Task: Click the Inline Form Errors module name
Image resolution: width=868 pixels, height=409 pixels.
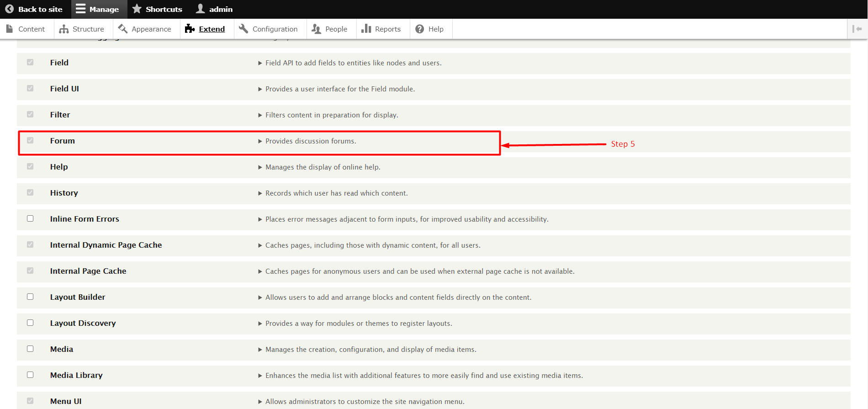Action: click(x=85, y=219)
